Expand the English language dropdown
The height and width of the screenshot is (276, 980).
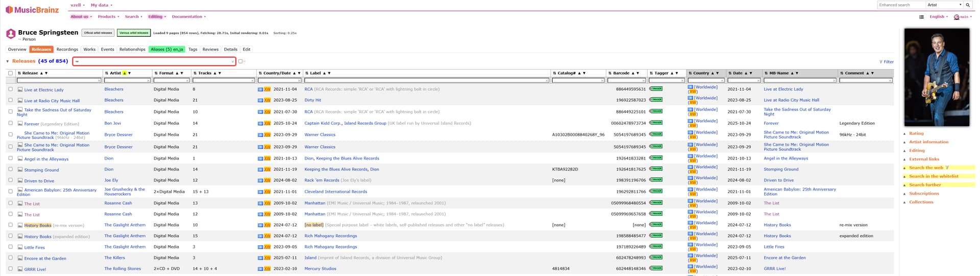(x=939, y=17)
